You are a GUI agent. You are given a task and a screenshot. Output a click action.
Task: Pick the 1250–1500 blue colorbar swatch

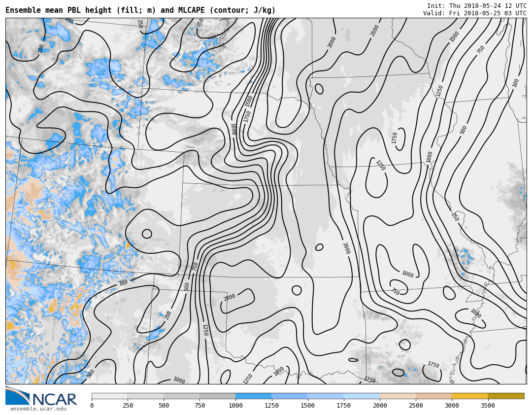click(289, 396)
